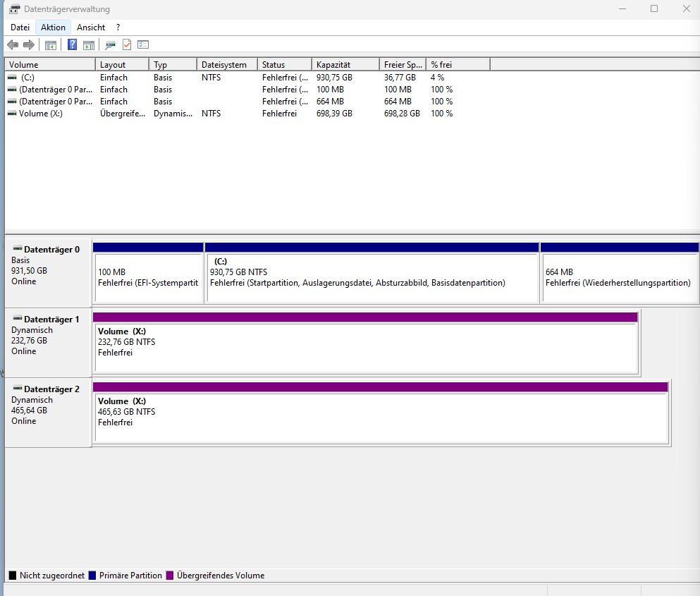Click the disk icon of Datenträger 1
Image resolution: width=700 pixels, height=596 pixels.
18,318
